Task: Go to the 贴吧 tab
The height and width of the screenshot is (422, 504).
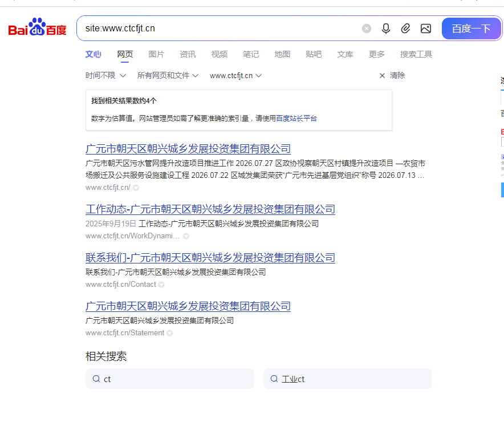Action: click(x=314, y=54)
